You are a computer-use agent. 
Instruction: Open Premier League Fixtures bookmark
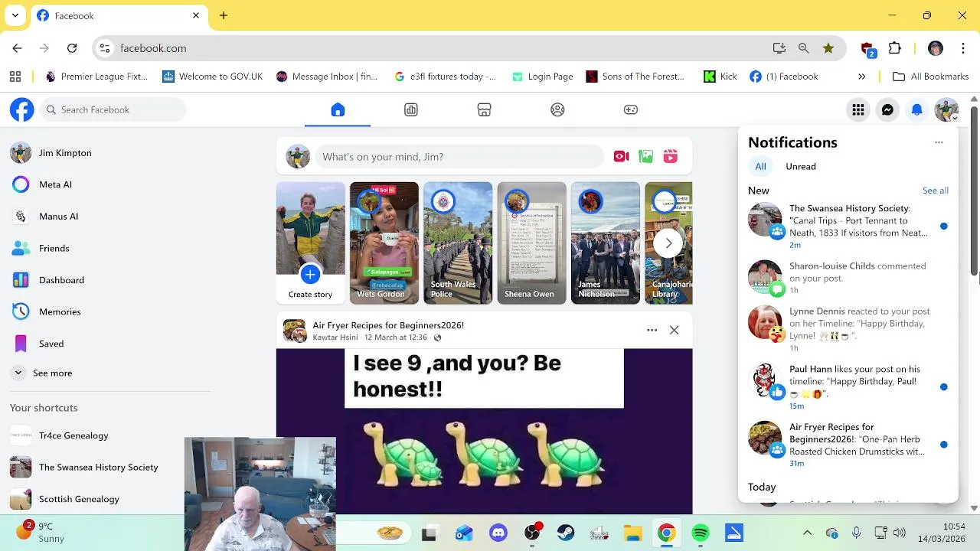96,77
